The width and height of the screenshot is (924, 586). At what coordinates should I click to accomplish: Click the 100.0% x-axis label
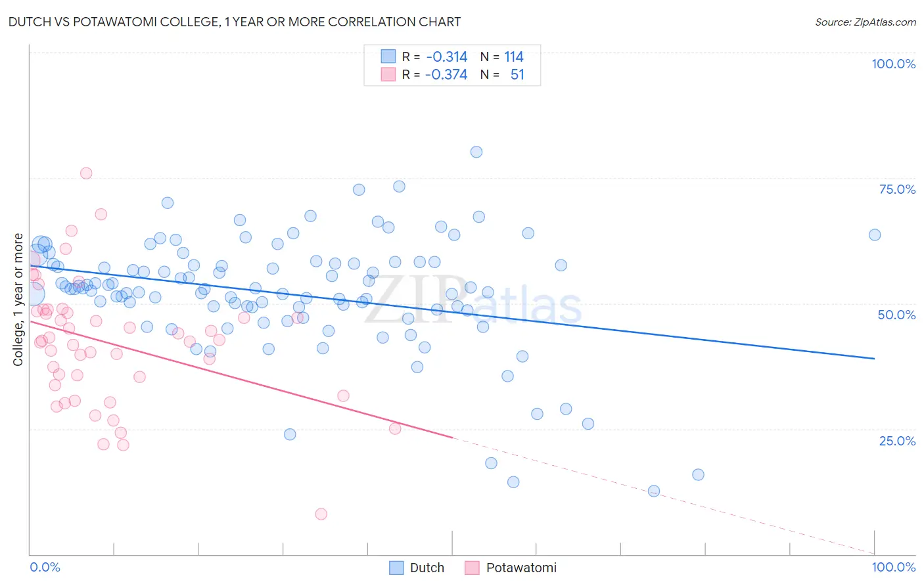pos(894,567)
